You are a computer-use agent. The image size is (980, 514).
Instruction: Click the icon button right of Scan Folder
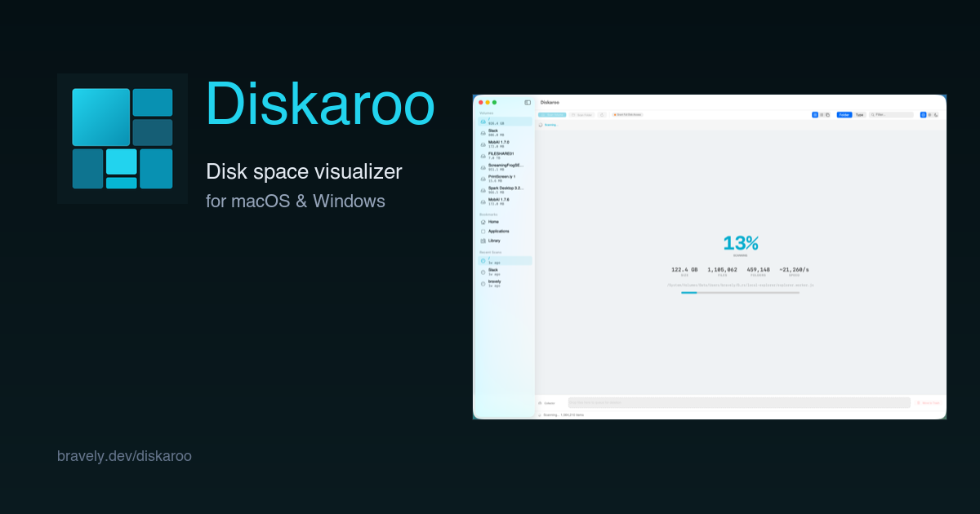[602, 115]
